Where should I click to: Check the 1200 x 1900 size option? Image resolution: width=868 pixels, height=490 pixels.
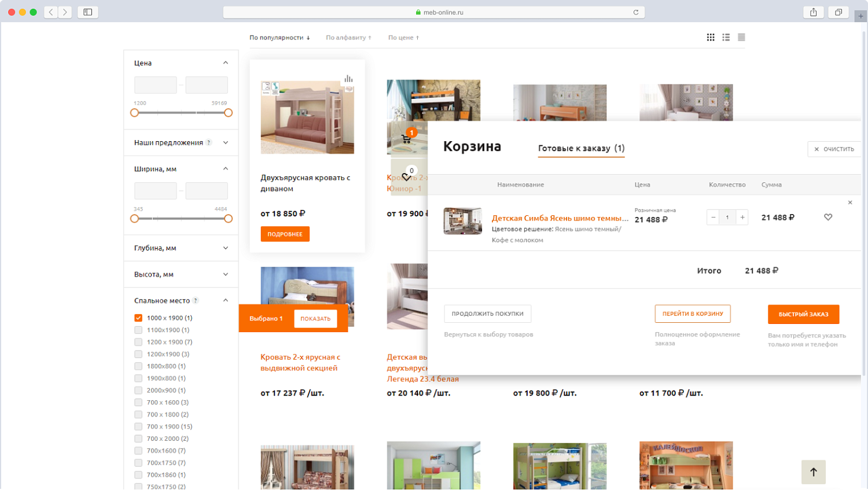click(138, 341)
